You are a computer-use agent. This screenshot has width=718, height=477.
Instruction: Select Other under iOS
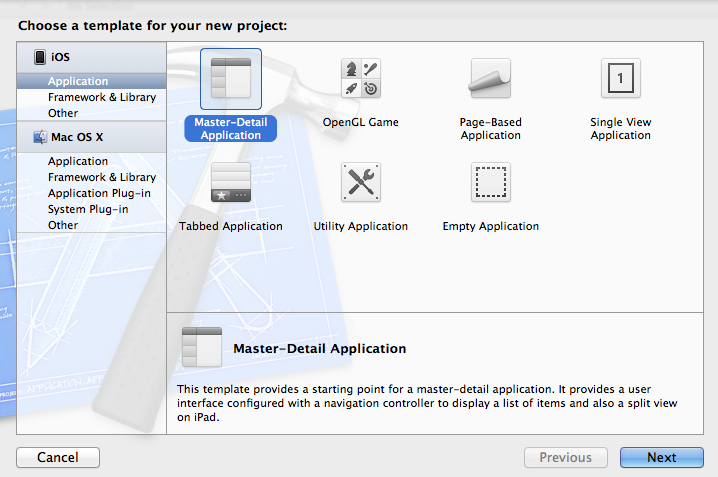point(92,113)
